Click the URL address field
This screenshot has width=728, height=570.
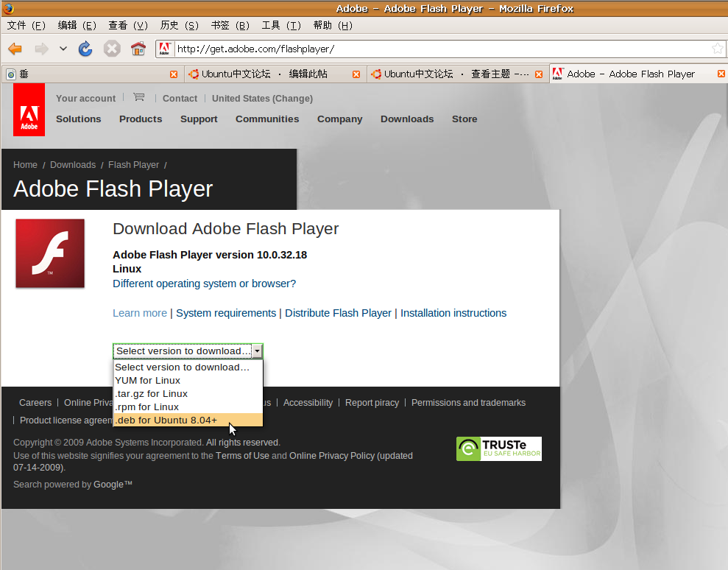point(441,49)
